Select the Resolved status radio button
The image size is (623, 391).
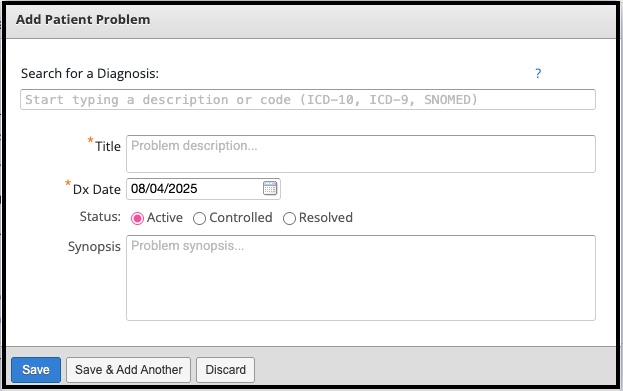(289, 218)
